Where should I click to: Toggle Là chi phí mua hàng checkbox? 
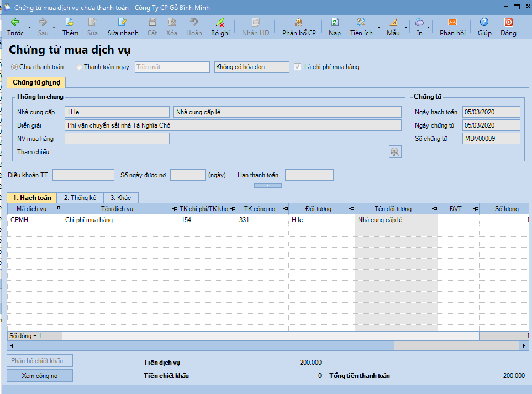(298, 67)
